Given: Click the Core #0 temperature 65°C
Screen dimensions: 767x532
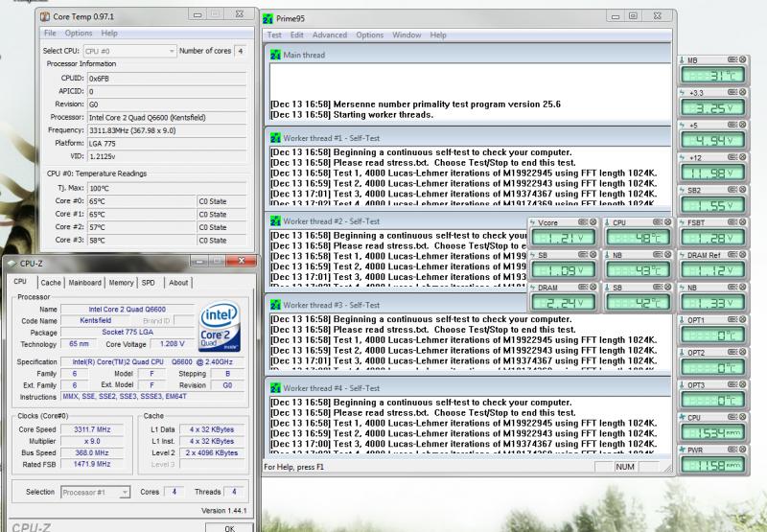Looking at the screenshot, I should 141,201.
